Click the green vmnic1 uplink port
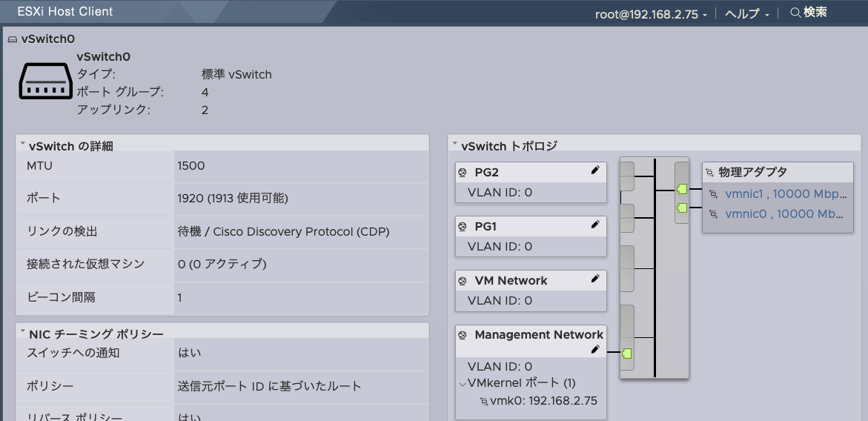 tap(682, 189)
